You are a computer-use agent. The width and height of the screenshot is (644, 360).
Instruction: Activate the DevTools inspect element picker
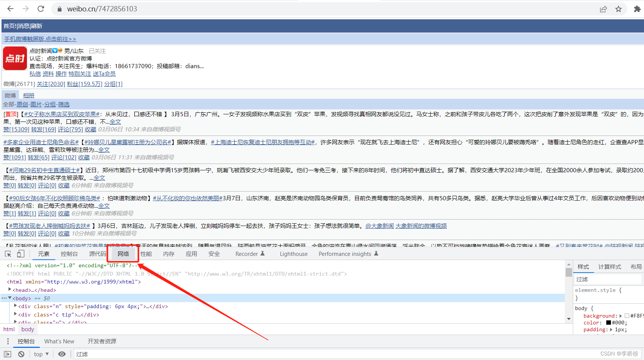coord(8,254)
